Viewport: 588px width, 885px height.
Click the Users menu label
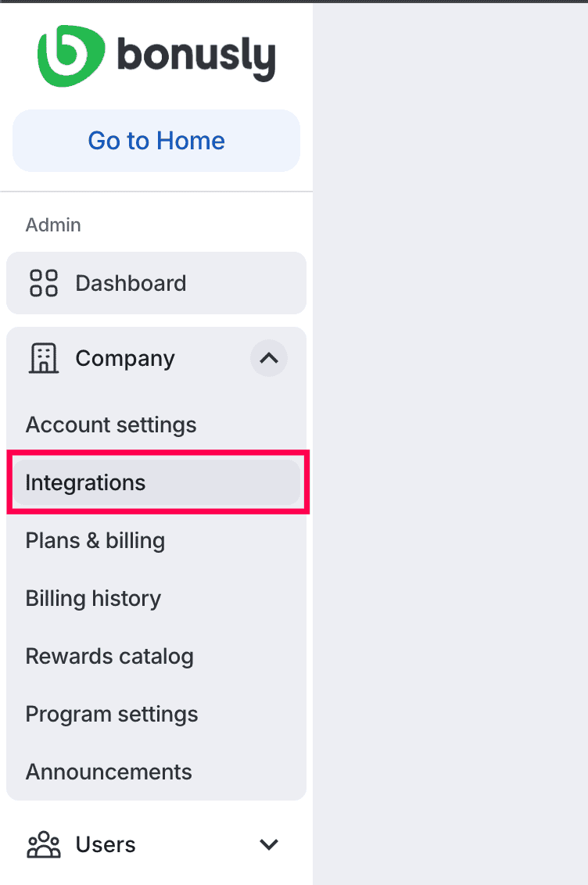click(x=106, y=844)
